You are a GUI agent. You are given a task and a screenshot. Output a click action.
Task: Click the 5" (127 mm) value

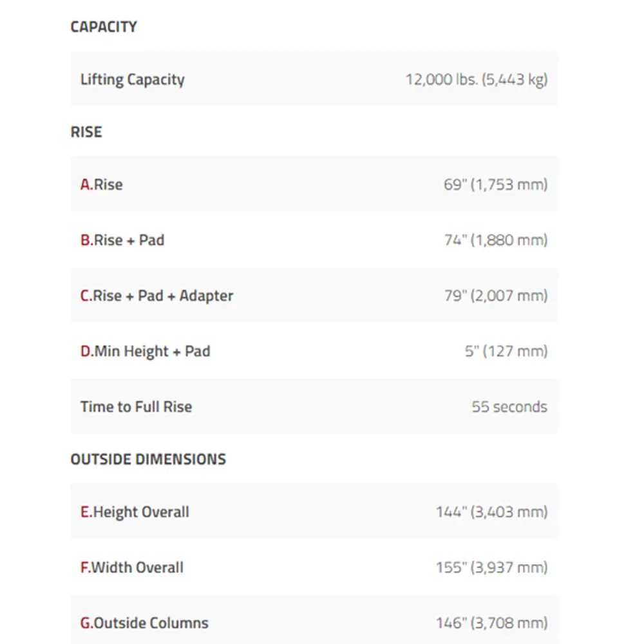coord(506,351)
